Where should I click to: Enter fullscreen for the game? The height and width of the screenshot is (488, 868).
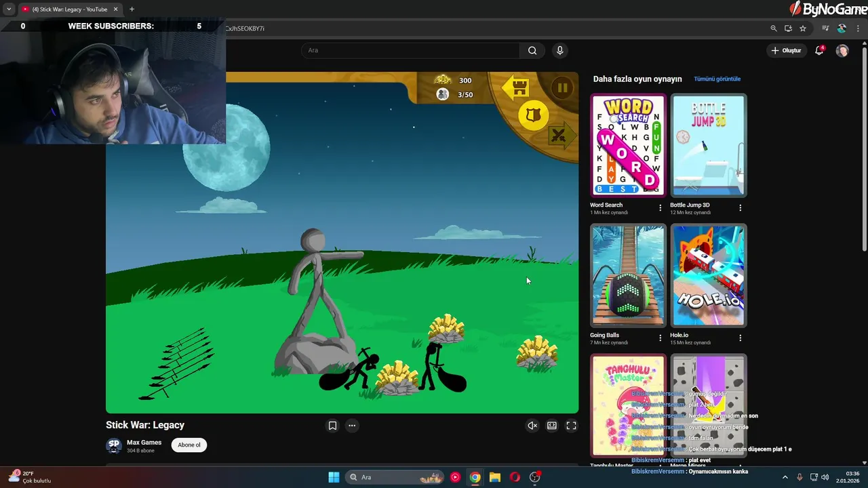pos(572,426)
